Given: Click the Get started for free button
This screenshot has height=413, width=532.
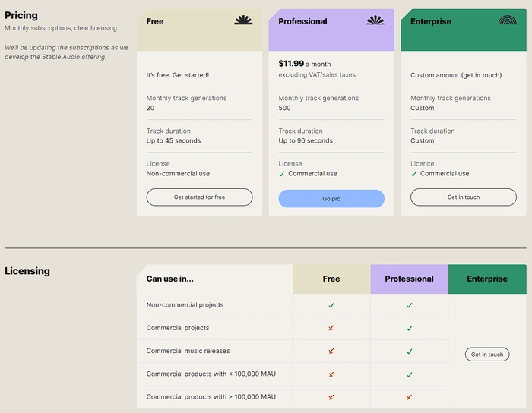Looking at the screenshot, I should (x=199, y=197).
